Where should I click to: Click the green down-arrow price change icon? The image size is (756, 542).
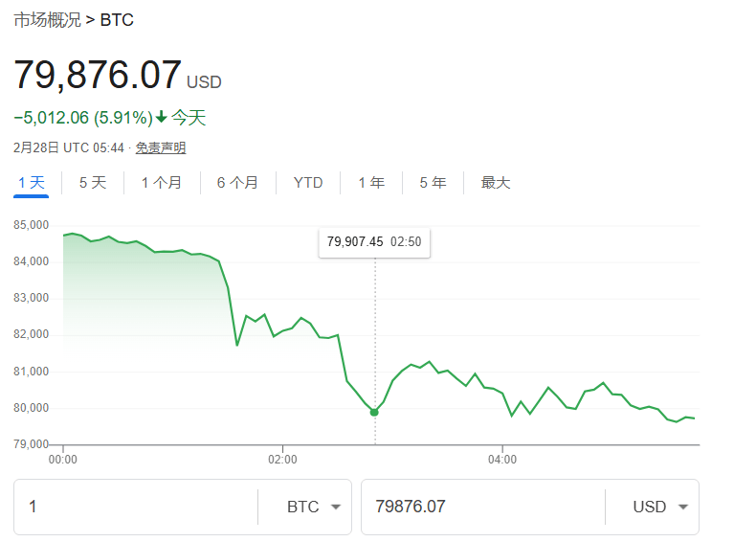point(162,118)
